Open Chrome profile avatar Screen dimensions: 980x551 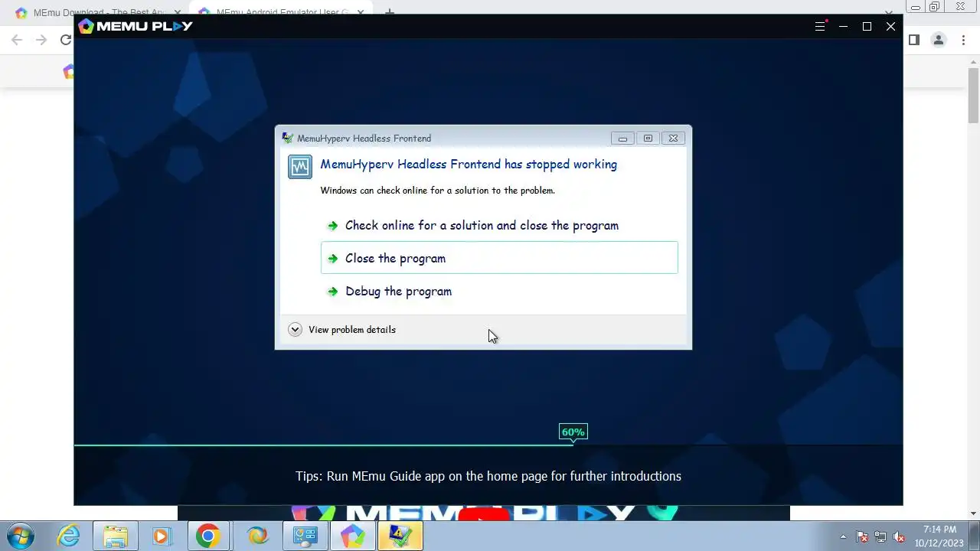pyautogui.click(x=939, y=40)
